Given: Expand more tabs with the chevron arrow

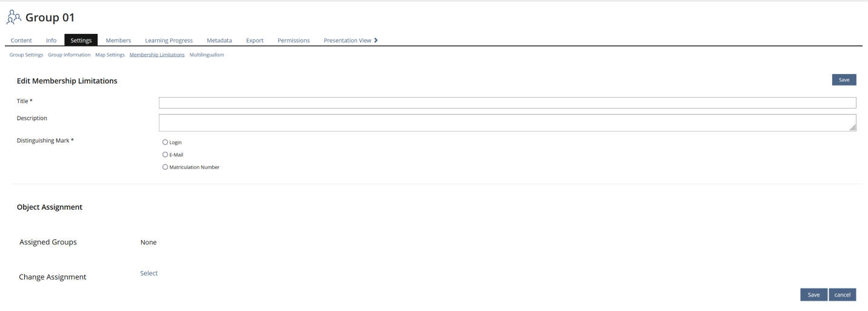Looking at the screenshot, I should coord(376,40).
